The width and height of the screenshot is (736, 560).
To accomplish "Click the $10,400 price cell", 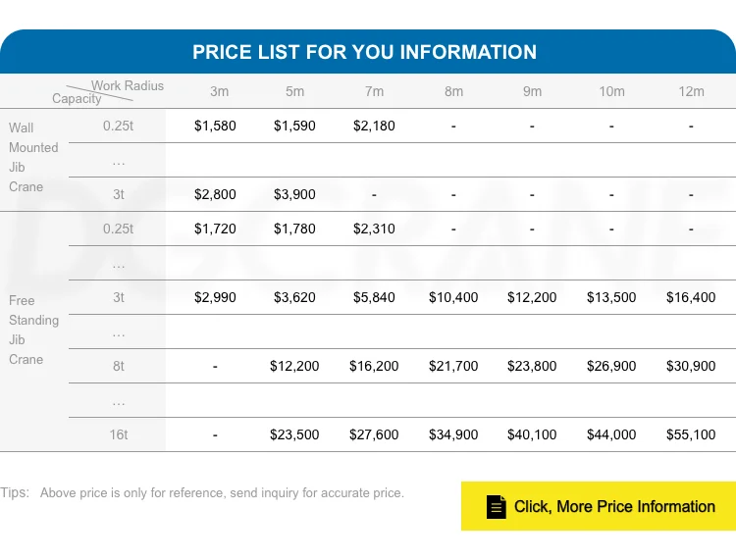I will coord(453,297).
